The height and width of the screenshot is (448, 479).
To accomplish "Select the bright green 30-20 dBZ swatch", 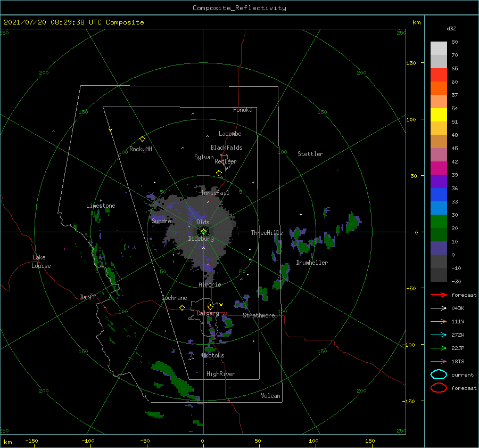I will (439, 222).
